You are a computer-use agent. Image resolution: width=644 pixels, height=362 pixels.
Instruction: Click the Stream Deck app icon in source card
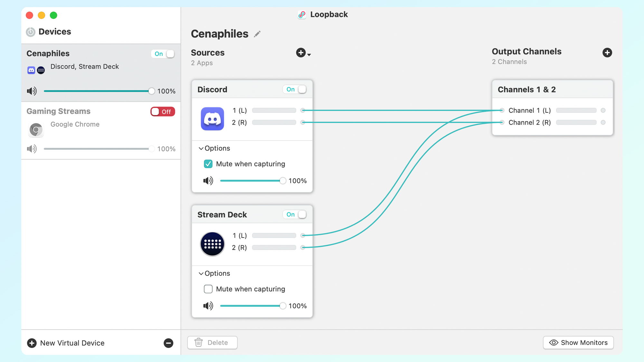tap(213, 244)
